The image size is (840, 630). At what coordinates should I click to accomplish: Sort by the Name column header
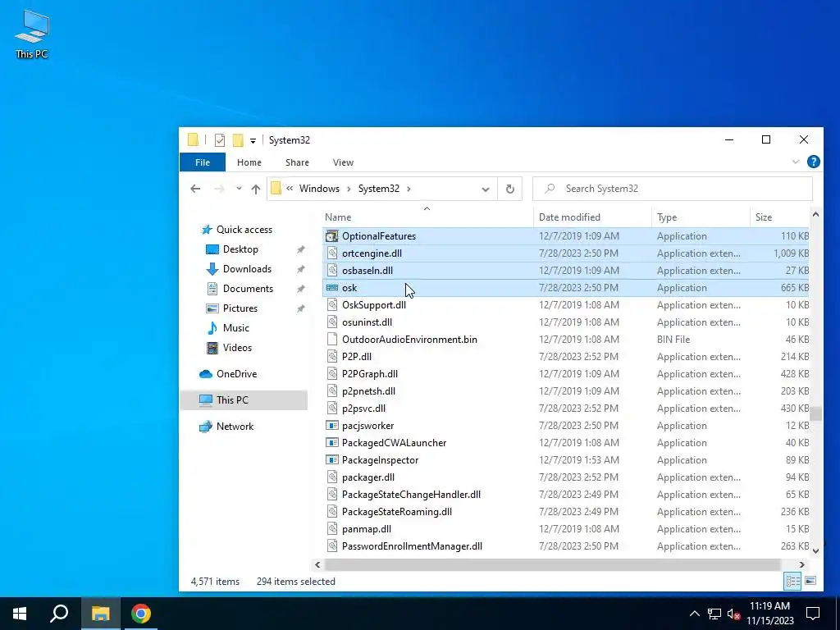click(427, 217)
